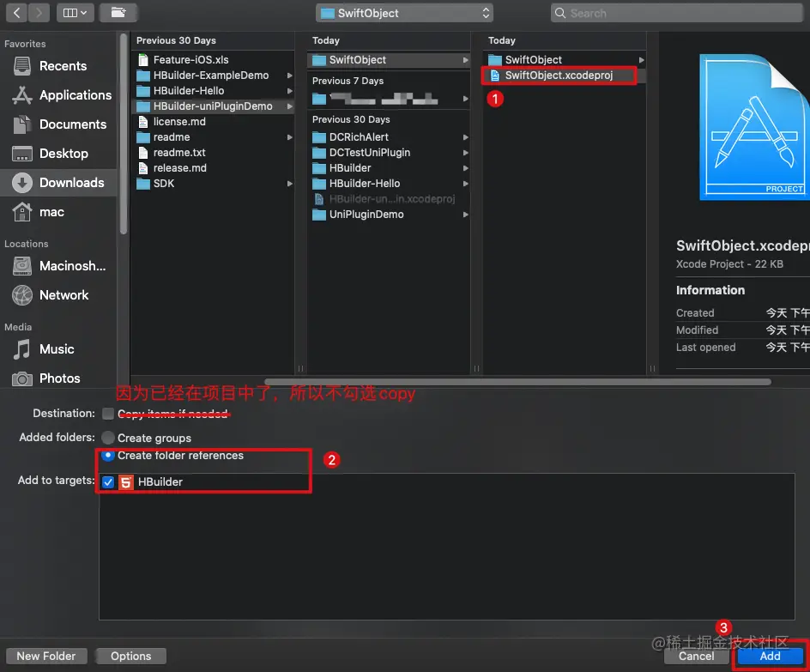Select Network under Locations
This screenshot has width=810, height=672.
pyautogui.click(x=64, y=295)
